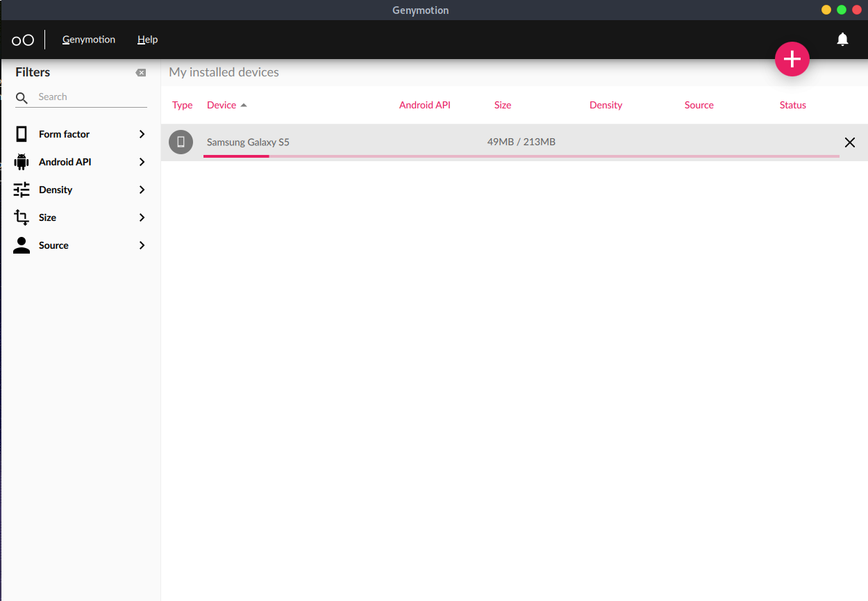Click the Form factor phone icon

click(x=22, y=134)
